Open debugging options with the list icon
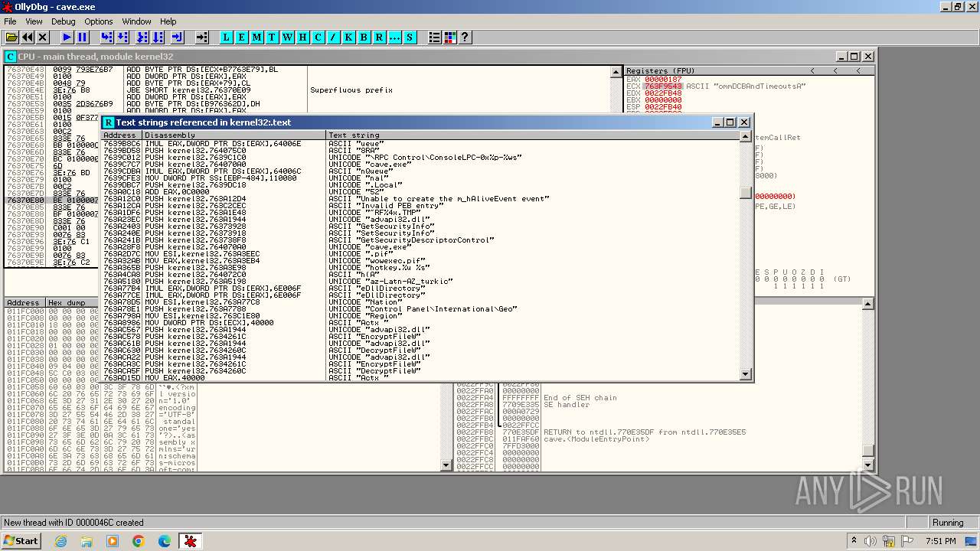 (435, 37)
